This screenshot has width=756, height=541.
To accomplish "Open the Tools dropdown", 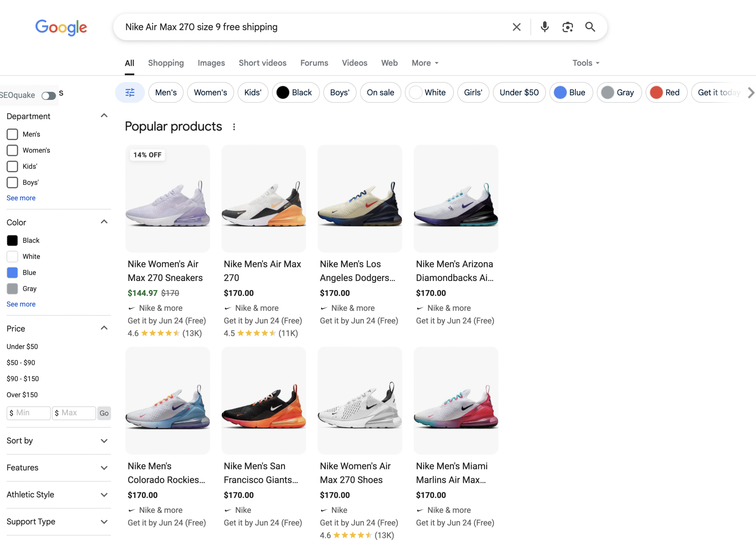I will [x=585, y=63].
